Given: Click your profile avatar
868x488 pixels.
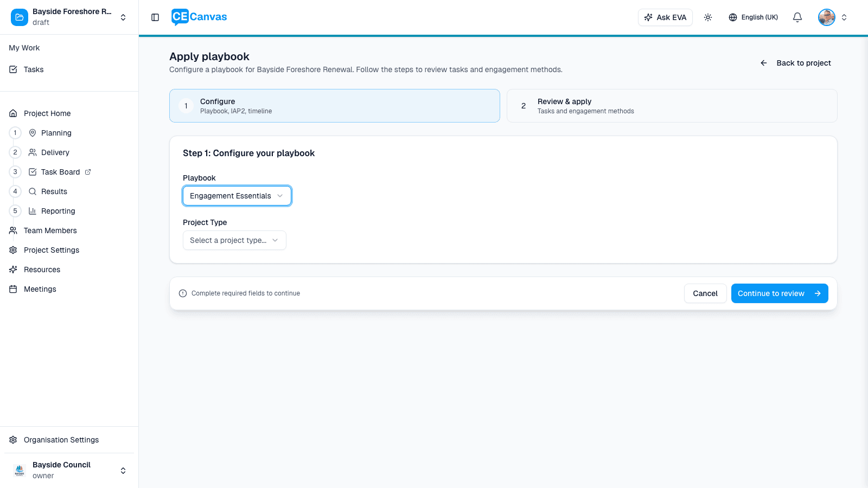Looking at the screenshot, I should coord(826,17).
